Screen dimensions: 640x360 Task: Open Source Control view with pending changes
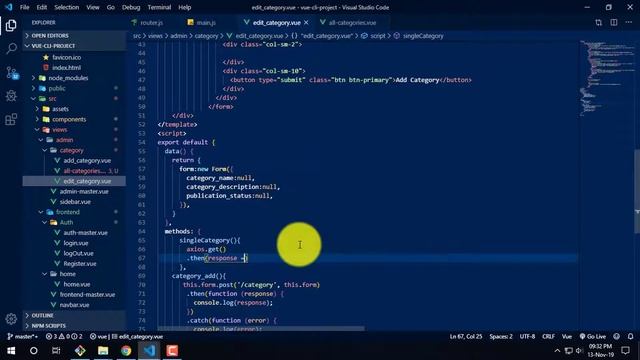tap(11, 73)
